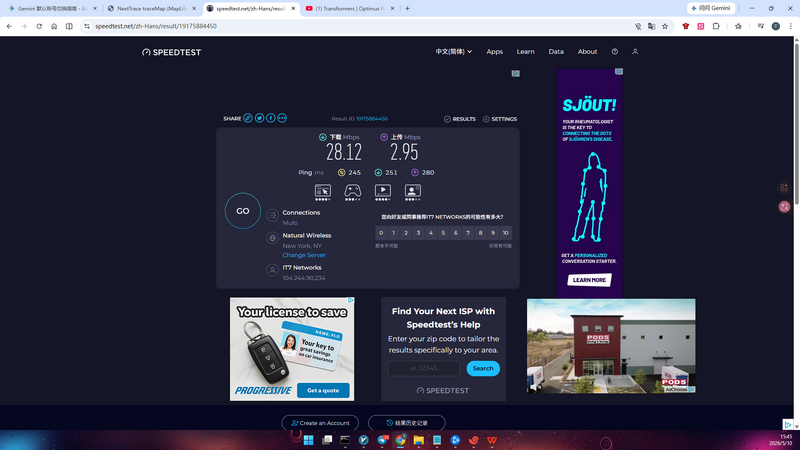The image size is (800, 450).
Task: Close the speedtest.net browser tab
Action: (x=293, y=8)
